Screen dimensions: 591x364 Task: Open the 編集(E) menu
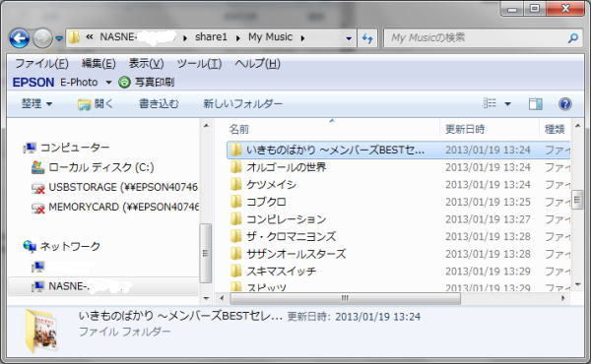98,63
